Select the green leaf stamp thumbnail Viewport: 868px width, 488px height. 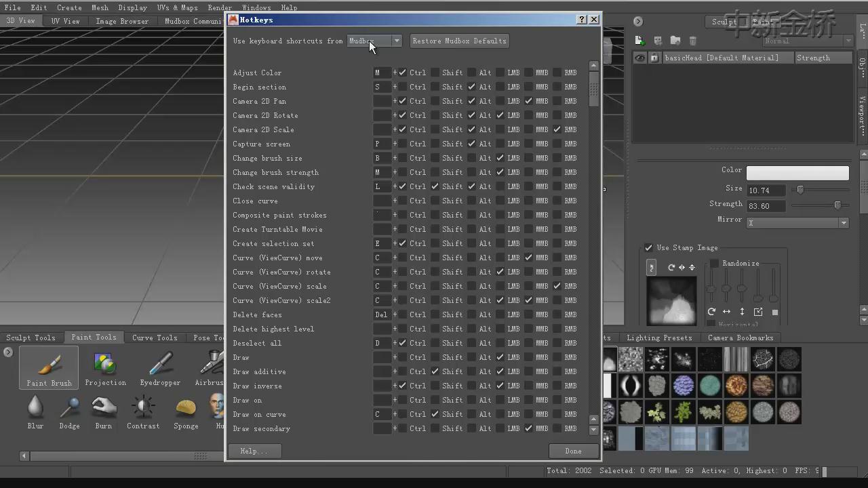(x=684, y=411)
